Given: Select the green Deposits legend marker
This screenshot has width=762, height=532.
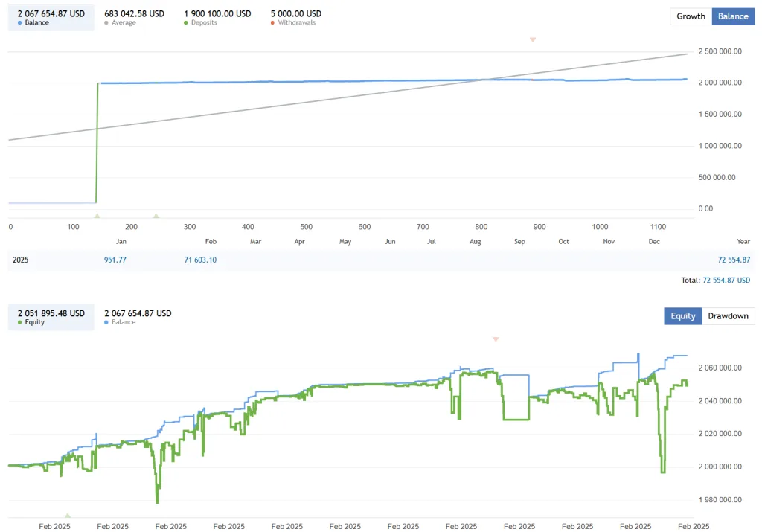Looking at the screenshot, I should [x=187, y=21].
